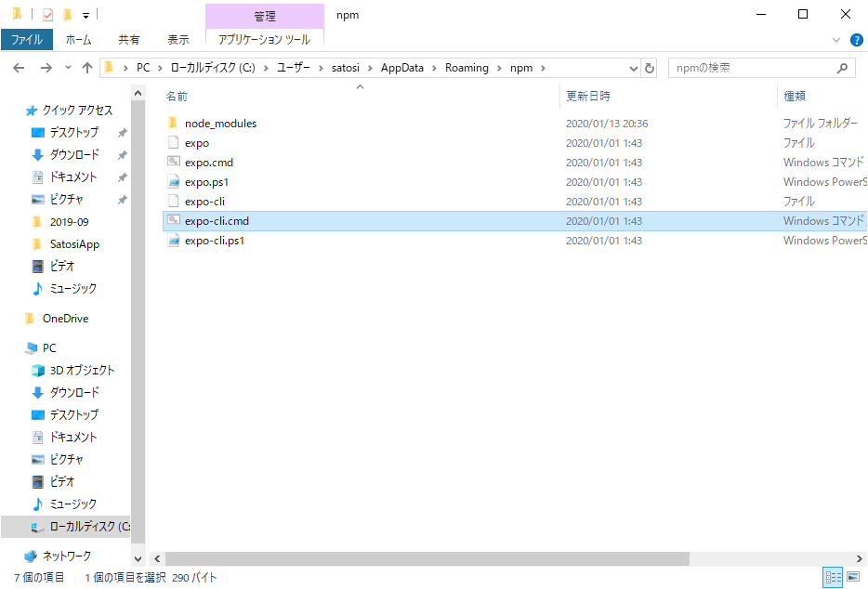Switch to details view layout

coord(833,577)
